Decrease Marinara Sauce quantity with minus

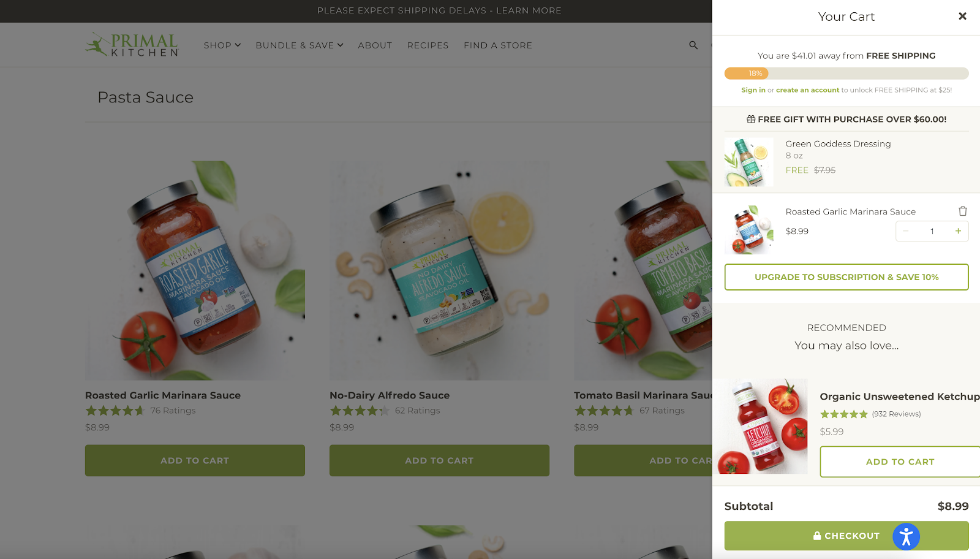click(905, 231)
